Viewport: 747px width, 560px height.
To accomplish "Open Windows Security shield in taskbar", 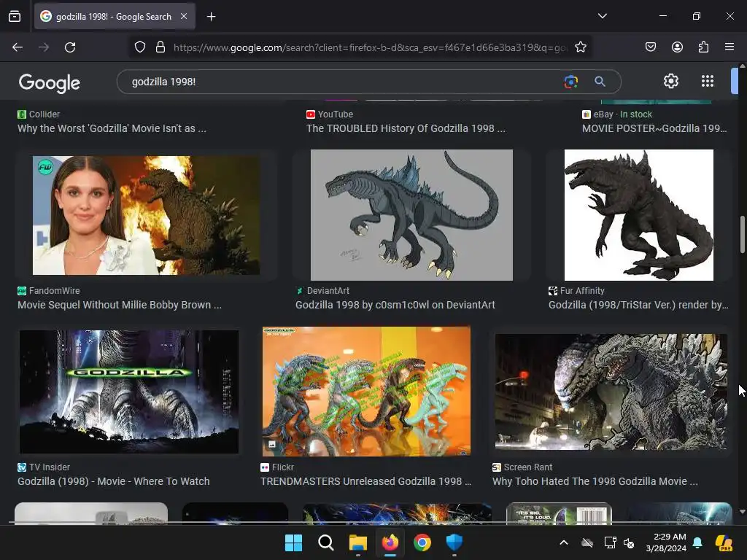I will click(x=454, y=542).
